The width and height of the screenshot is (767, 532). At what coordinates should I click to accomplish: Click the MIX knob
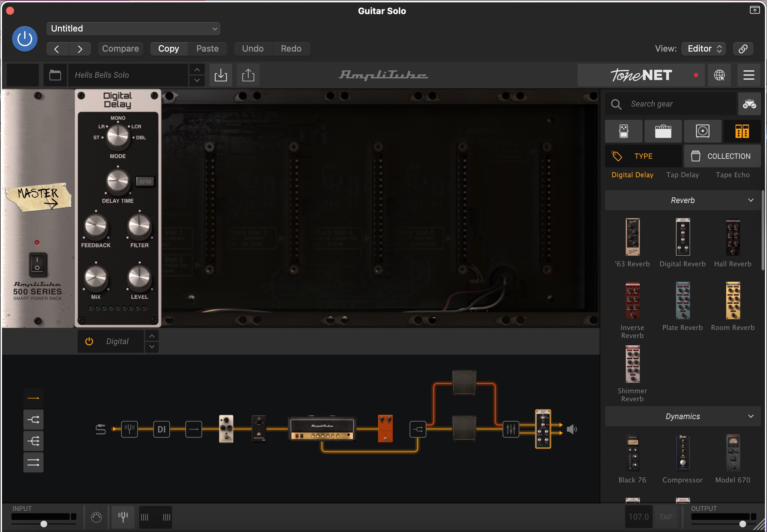96,278
